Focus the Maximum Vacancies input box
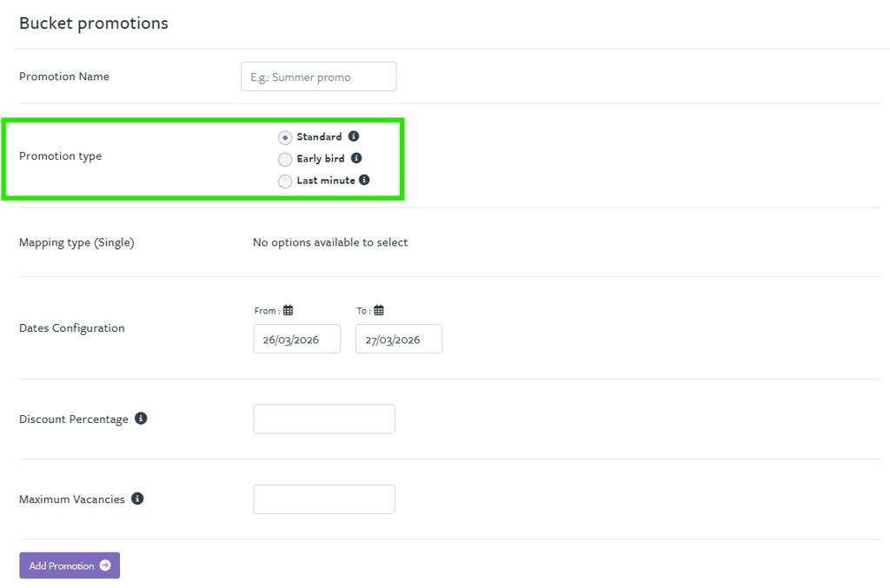 click(324, 499)
